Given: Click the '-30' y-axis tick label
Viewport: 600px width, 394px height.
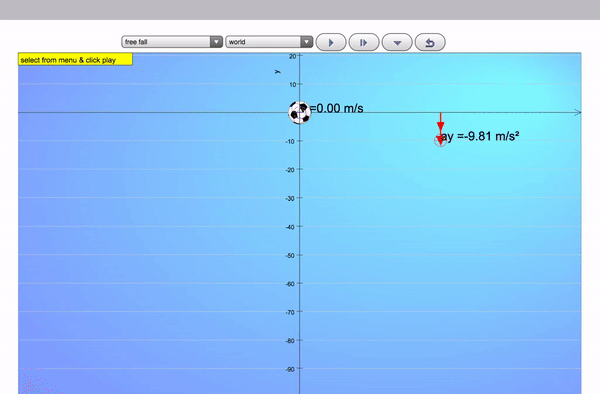Looking at the screenshot, I should pos(290,199).
